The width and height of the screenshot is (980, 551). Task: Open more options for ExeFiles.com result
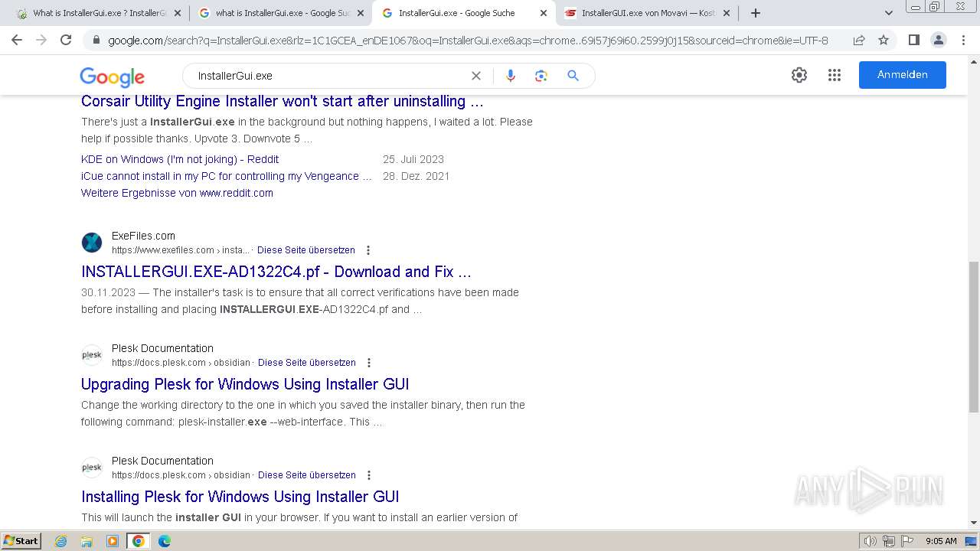click(368, 250)
